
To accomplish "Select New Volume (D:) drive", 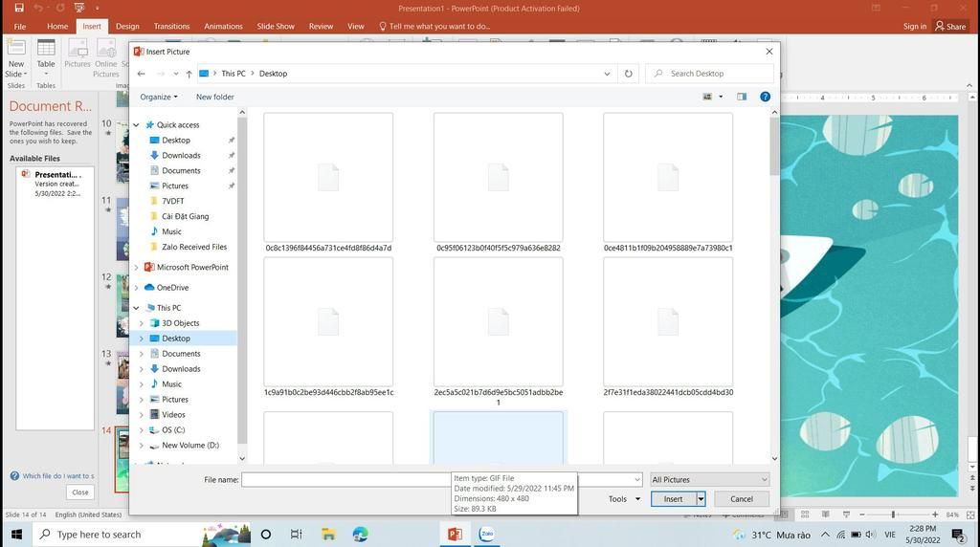I will tap(190, 446).
